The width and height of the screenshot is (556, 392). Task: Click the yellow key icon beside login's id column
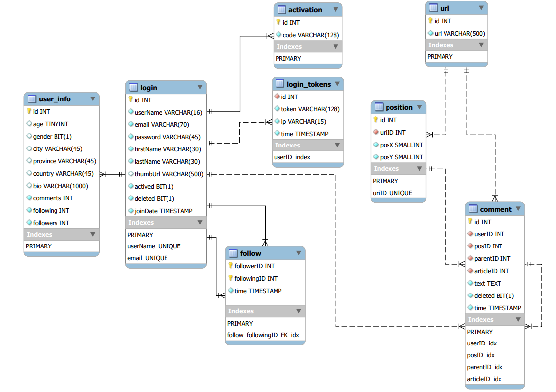click(130, 100)
